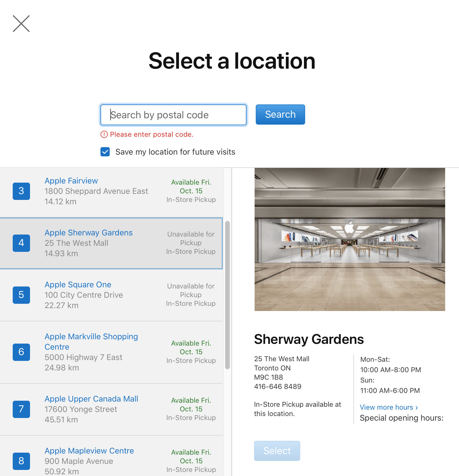Viewport: 459px width, 476px height.
Task: Click the 22.27 km distance text
Action: pyautogui.click(x=61, y=305)
